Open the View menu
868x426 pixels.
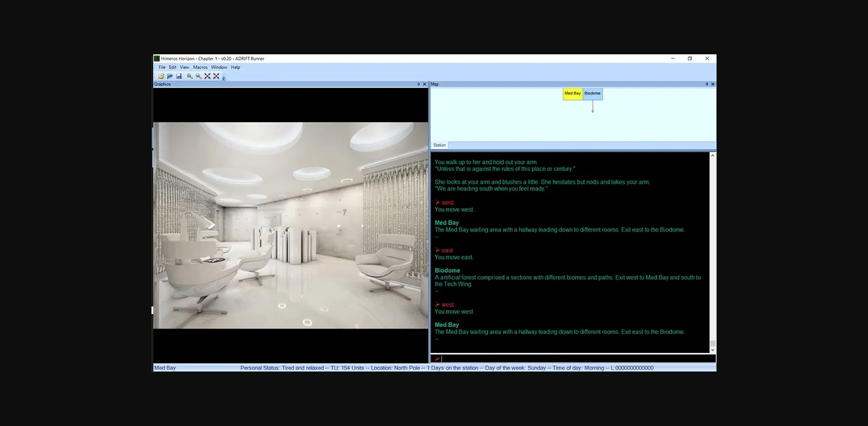(x=184, y=67)
